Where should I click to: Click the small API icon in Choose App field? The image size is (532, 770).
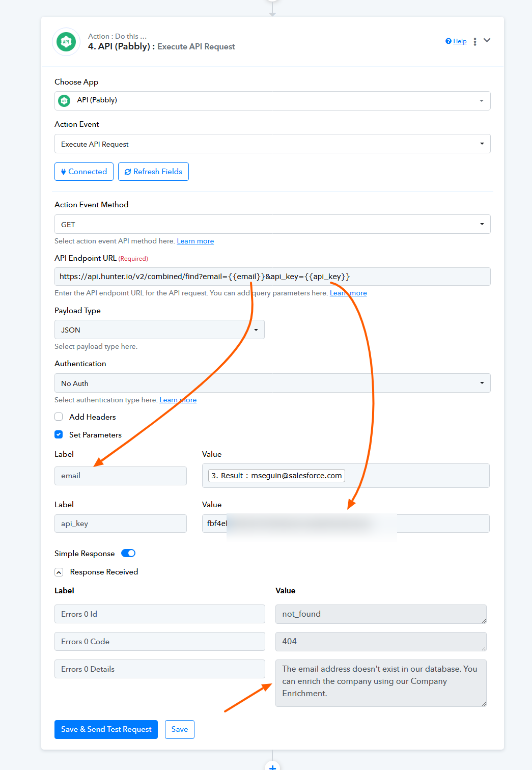64,101
